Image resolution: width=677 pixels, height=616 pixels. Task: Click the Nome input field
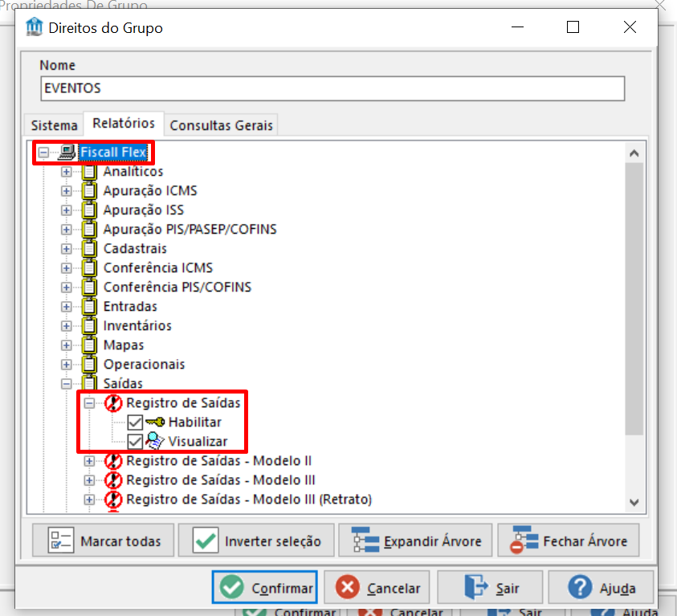[332, 88]
